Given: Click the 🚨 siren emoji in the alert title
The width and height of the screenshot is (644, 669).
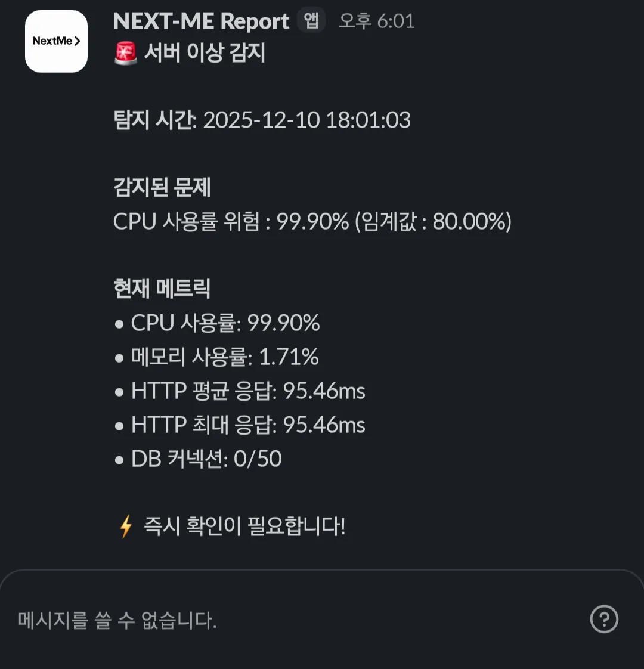Looking at the screenshot, I should click(x=126, y=52).
